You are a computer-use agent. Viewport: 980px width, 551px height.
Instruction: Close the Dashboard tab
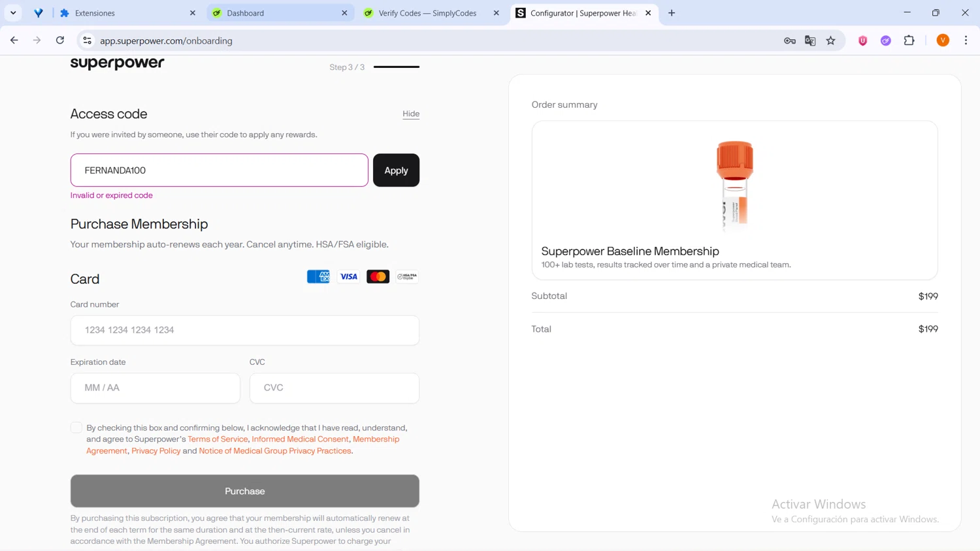[x=344, y=13]
